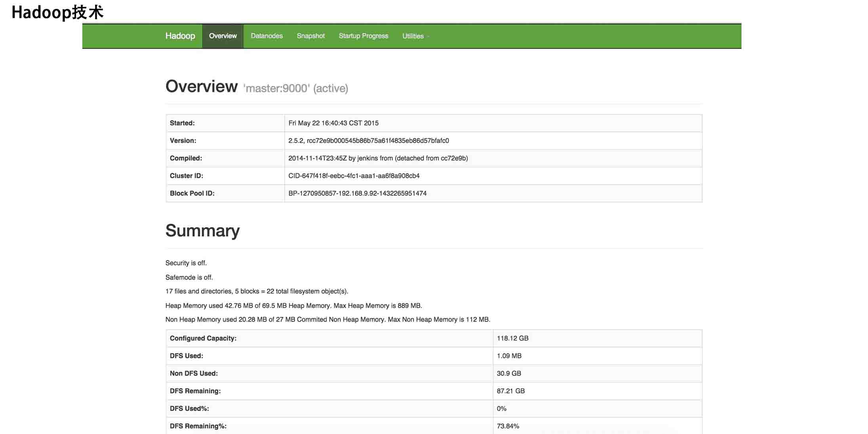Screen dimensions: 868x434
Task: Click the Summary section heading
Action: [202, 231]
